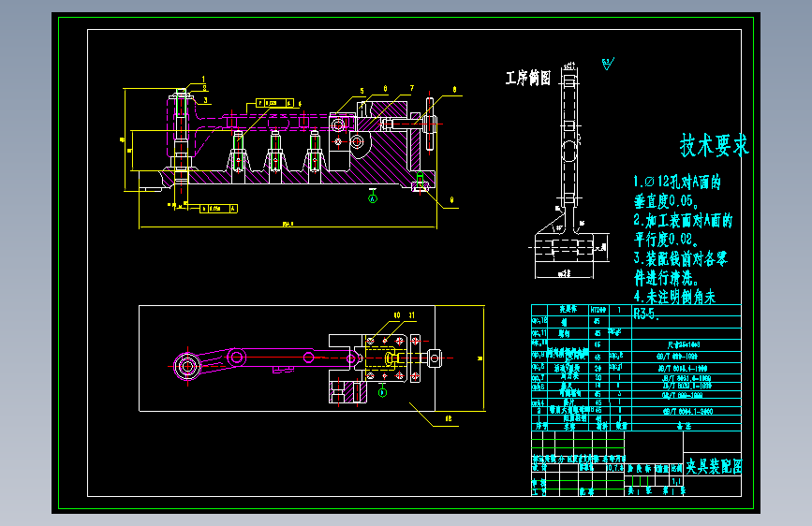Click the 4.未注明倒角未 text line
This screenshot has height=526, width=812.
674,297
